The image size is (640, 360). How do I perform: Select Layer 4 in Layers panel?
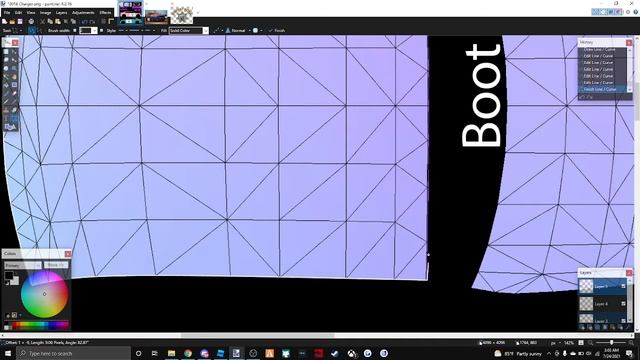coord(602,304)
